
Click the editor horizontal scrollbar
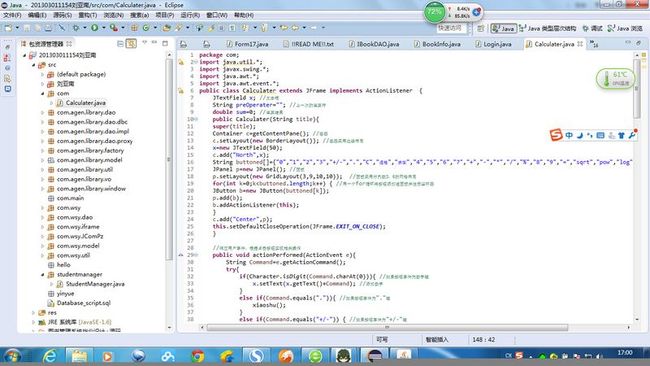click(x=387, y=327)
